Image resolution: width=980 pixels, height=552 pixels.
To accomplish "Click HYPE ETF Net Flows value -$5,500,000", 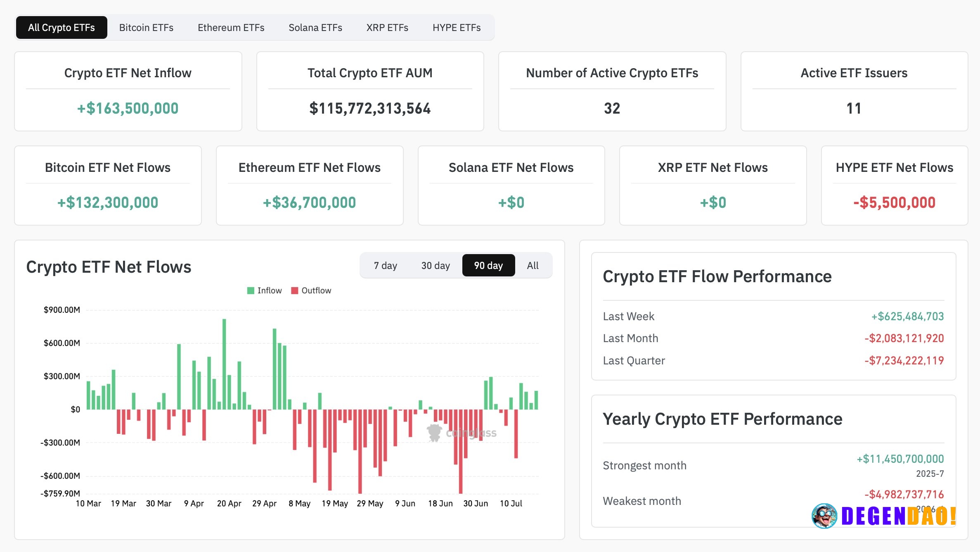I will tap(895, 203).
